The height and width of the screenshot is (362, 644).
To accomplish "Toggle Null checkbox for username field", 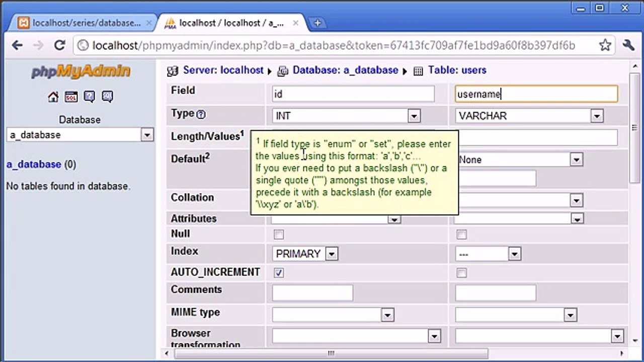I will coord(461,235).
